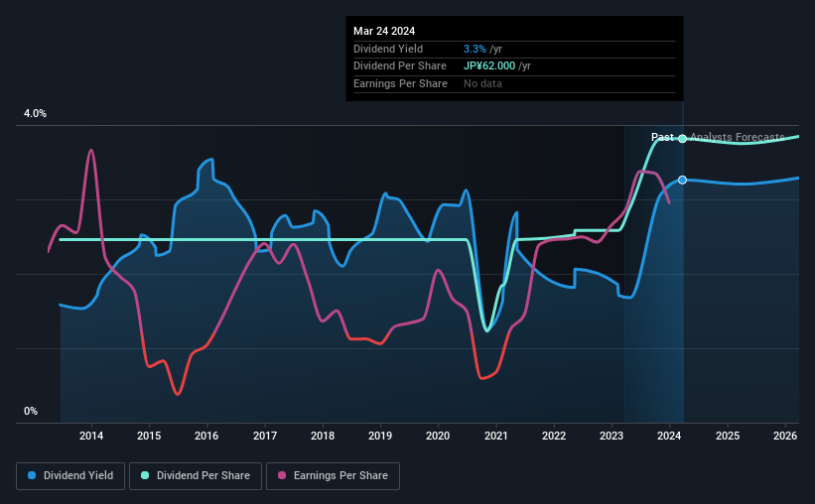
Task: Click the tooltip Dividend Yield row label
Action: (388, 49)
